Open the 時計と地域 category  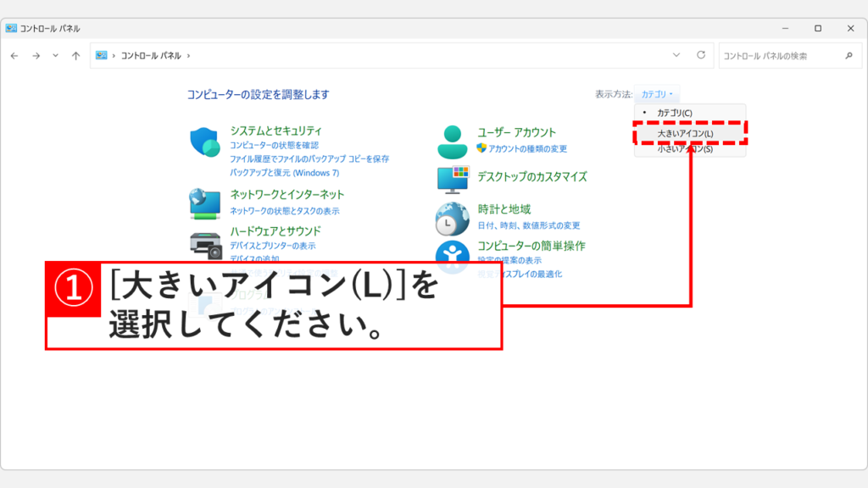point(504,209)
